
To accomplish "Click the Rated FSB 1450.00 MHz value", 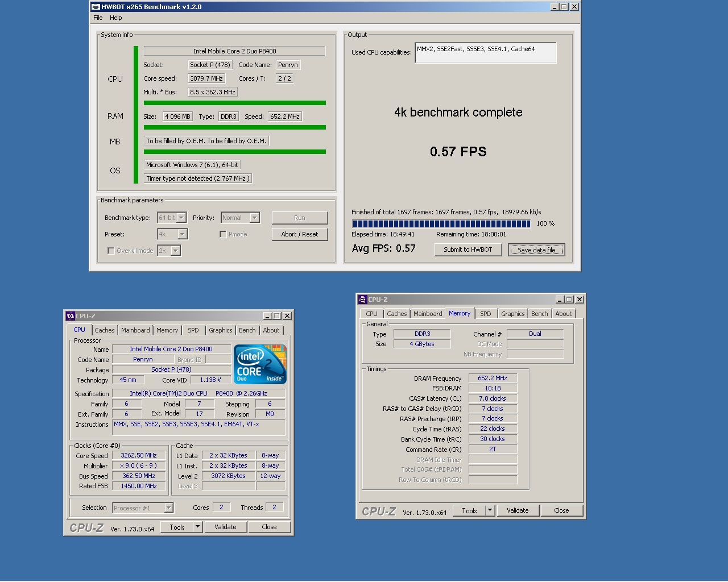I will point(139,486).
